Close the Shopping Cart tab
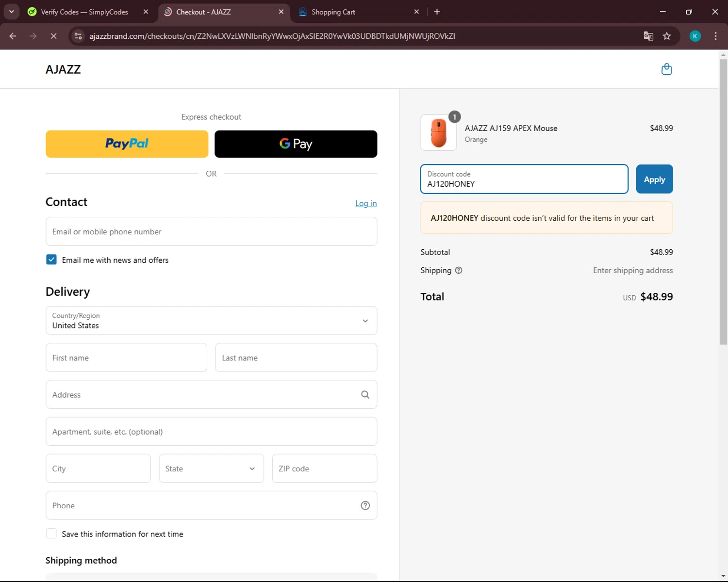Screen dimensions: 728x582 tap(416, 12)
